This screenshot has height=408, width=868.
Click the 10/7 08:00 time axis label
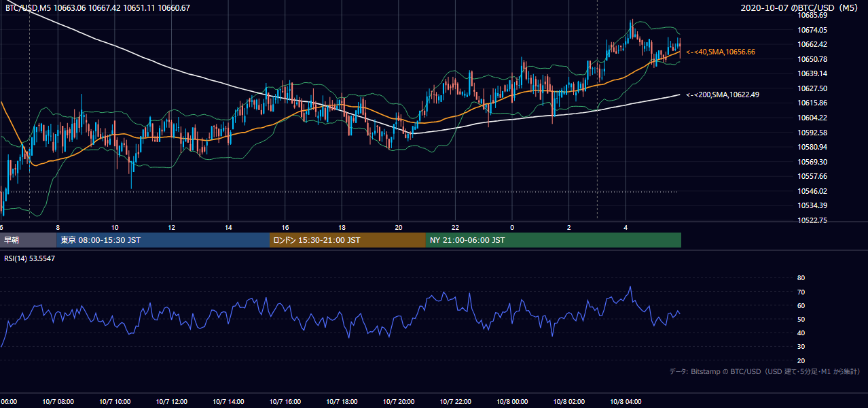pyautogui.click(x=58, y=402)
